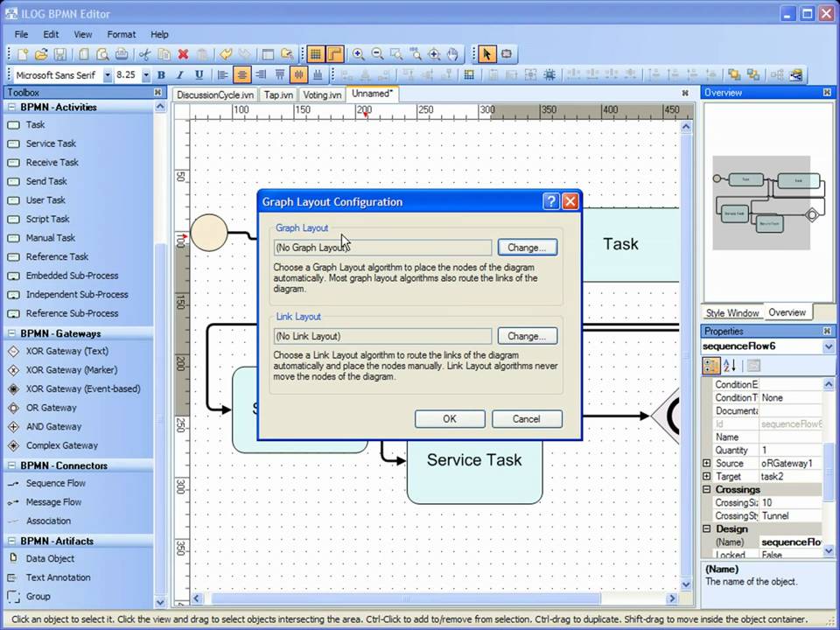Screen dimensions: 840x630
Task: Click the Undo arrow icon
Action: click(x=226, y=54)
